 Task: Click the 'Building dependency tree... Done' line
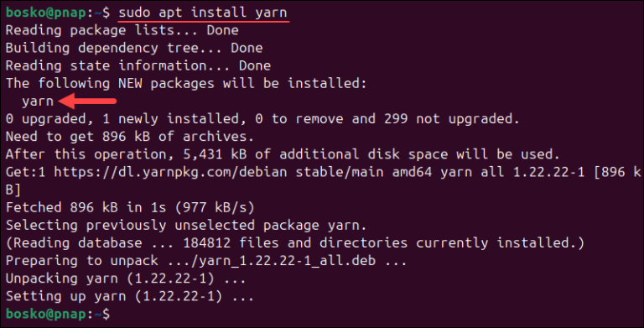tap(134, 48)
